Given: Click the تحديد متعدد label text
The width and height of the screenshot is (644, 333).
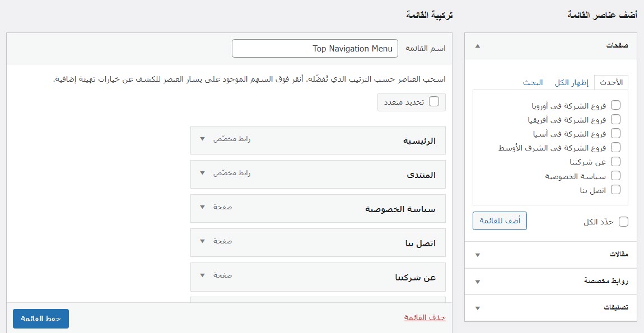Looking at the screenshot, I should [404, 102].
